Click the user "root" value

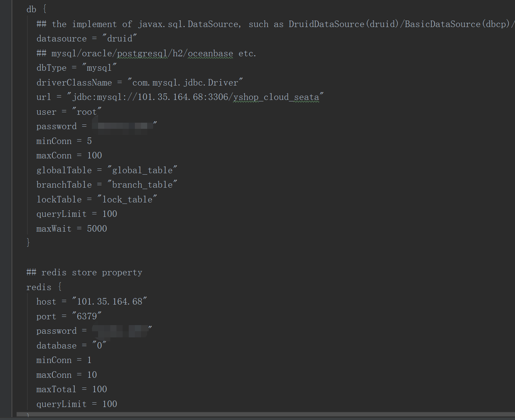pyautogui.click(x=87, y=112)
